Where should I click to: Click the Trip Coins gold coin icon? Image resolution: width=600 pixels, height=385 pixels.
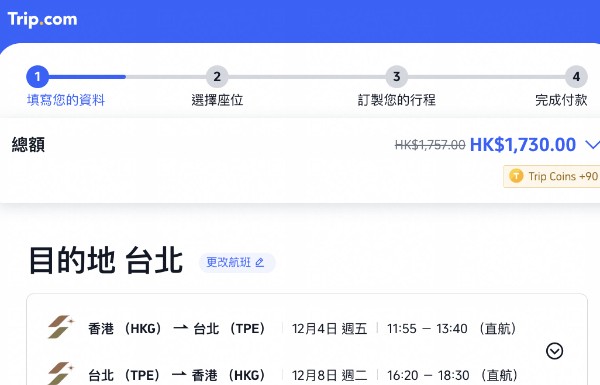tap(516, 176)
